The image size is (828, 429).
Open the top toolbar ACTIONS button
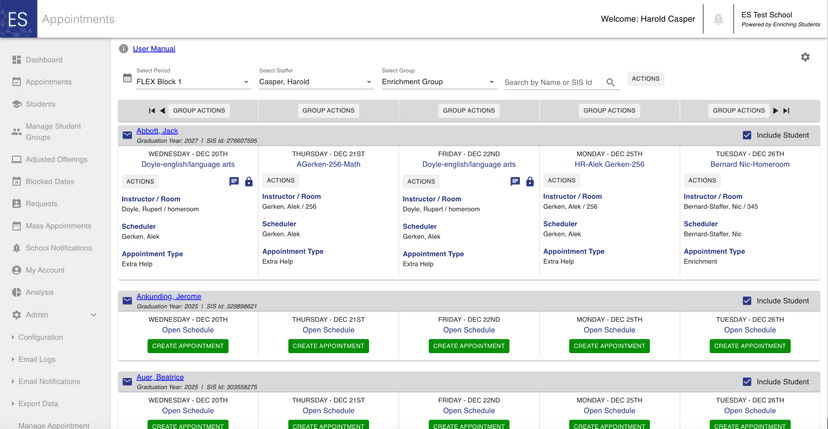[x=645, y=79]
